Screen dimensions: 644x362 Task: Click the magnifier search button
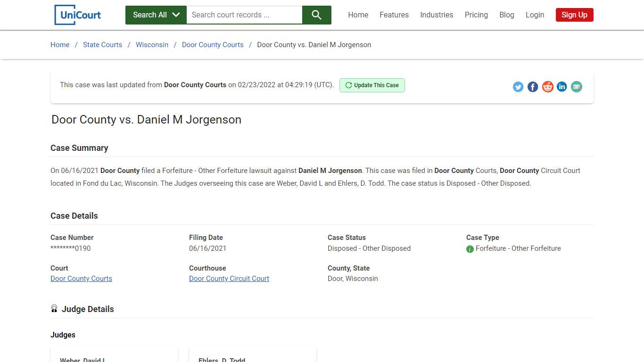coord(317,15)
